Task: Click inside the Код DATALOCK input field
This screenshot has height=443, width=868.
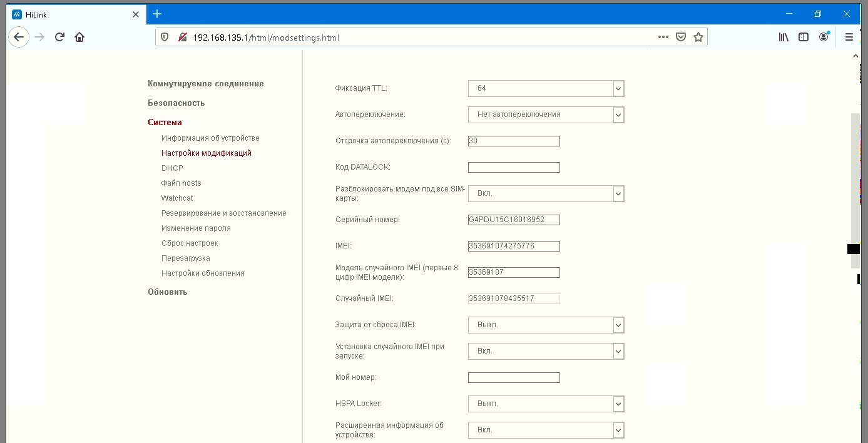Action: [513, 167]
